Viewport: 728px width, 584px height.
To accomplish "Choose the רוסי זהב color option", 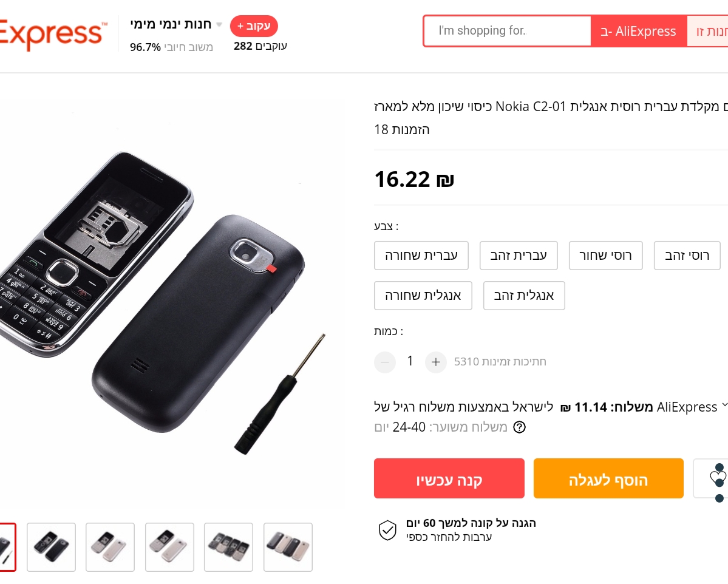I will coord(687,256).
